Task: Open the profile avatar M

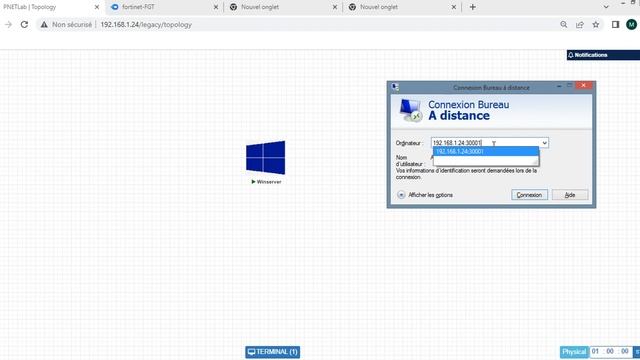Action: [x=631, y=24]
